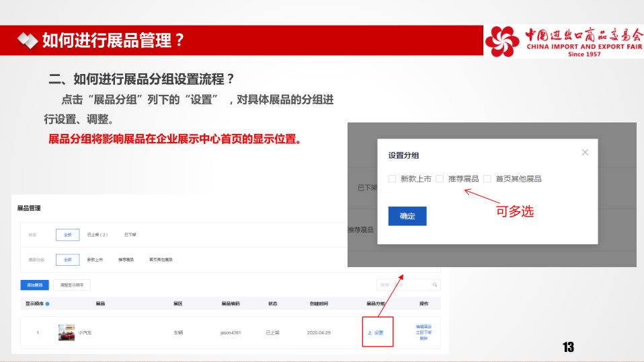Filter the list by 新款上市 group

tap(95, 260)
